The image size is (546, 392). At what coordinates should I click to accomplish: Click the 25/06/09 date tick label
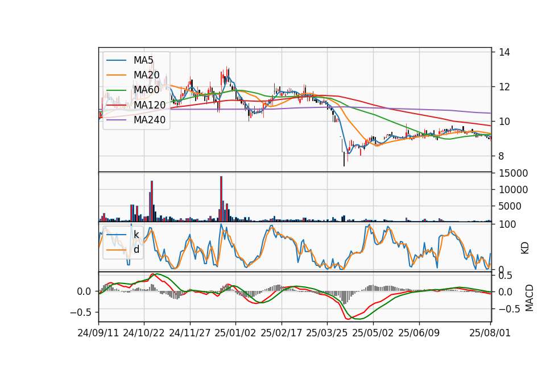(x=419, y=333)
